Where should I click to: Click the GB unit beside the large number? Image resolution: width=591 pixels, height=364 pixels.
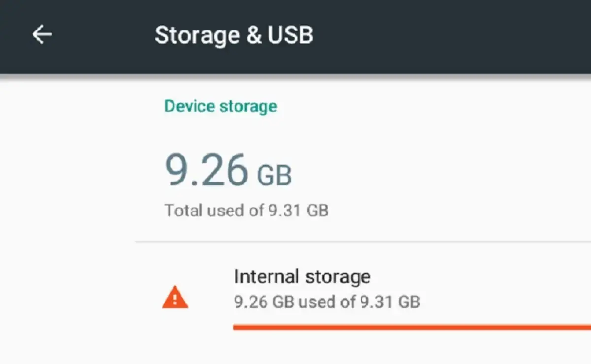point(274,175)
